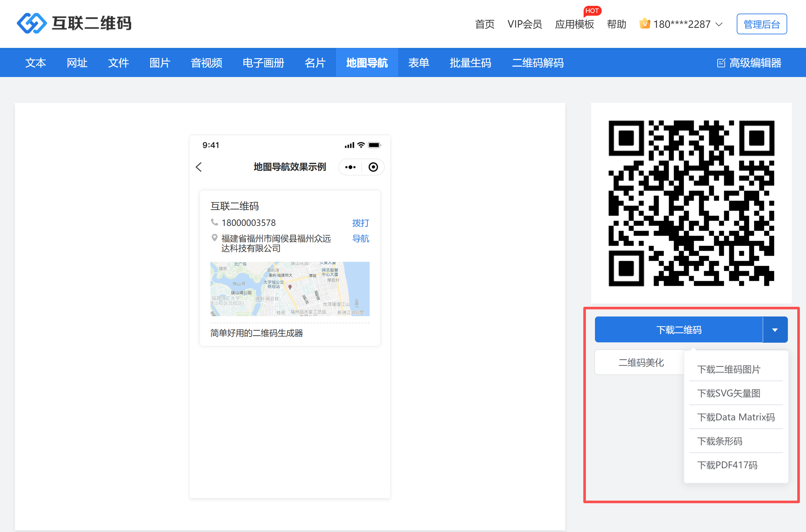
Task: Click the 下载二维码 button
Action: click(679, 330)
